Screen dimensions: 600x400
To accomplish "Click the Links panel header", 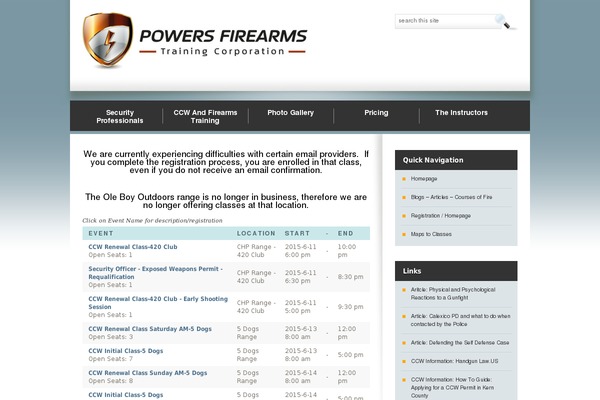I will (456, 271).
